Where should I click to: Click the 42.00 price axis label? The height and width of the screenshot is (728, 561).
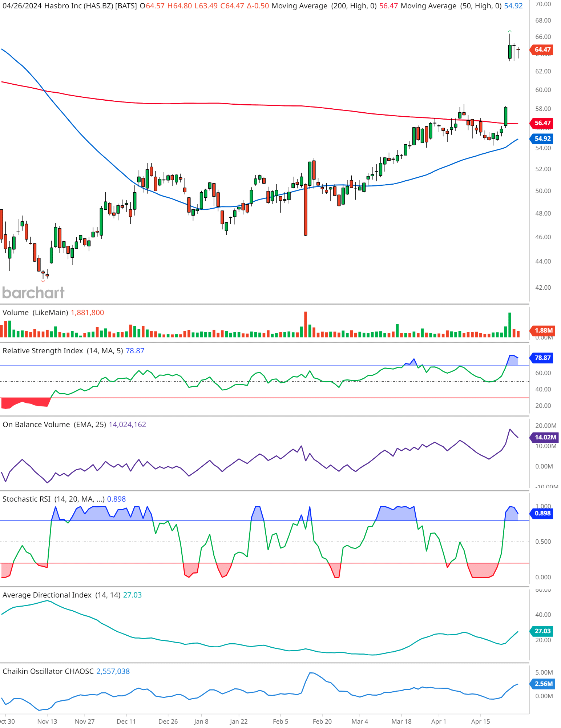[x=543, y=287]
